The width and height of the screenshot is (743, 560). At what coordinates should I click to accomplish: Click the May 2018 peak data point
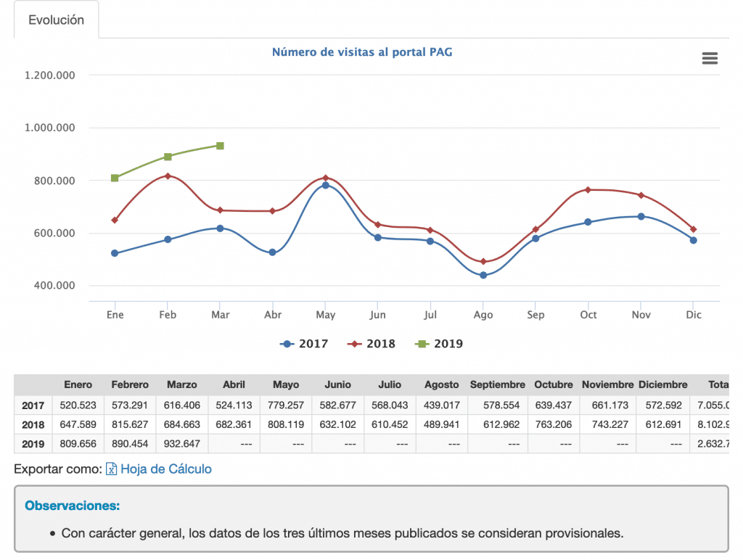point(325,176)
